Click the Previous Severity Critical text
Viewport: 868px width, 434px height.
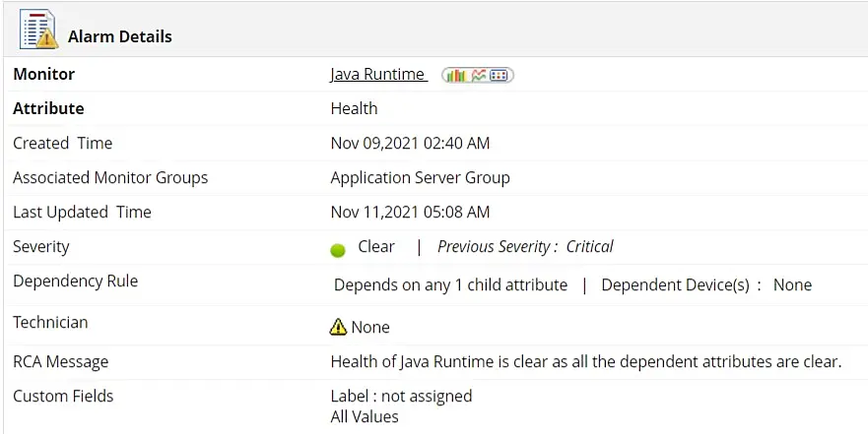525,247
